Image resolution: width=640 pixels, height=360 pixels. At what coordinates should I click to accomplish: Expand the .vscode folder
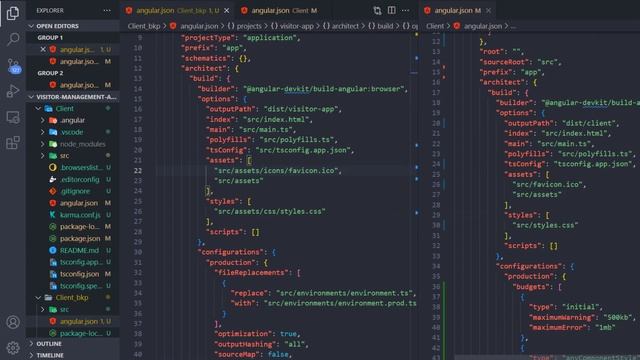42,132
